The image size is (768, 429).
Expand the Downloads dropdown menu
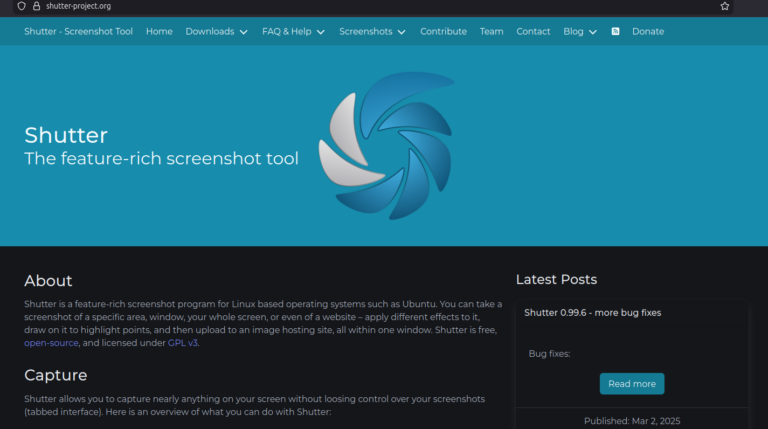tap(216, 31)
